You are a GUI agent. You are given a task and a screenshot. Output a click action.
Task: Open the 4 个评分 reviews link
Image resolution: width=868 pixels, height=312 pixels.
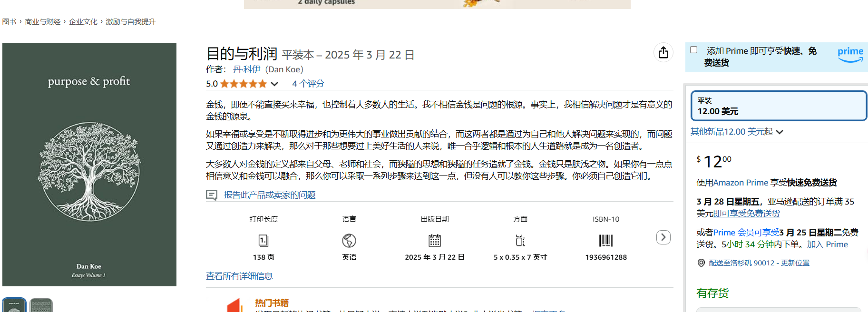pyautogui.click(x=308, y=84)
